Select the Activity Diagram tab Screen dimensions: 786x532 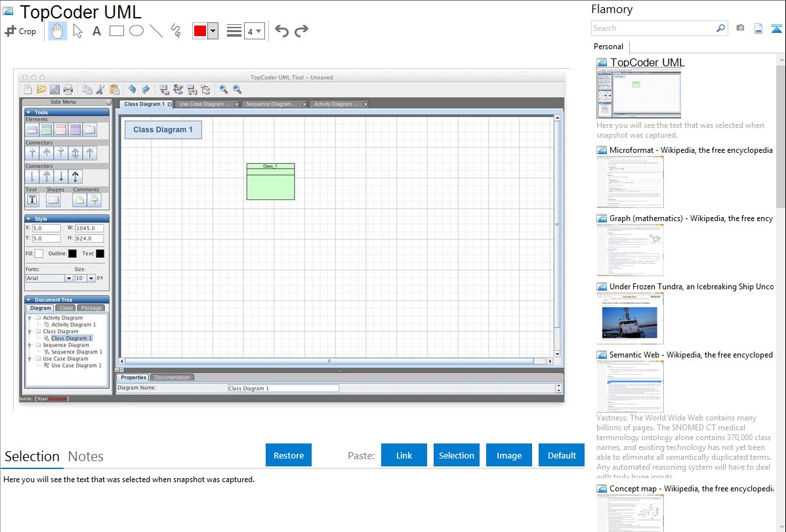pos(335,104)
